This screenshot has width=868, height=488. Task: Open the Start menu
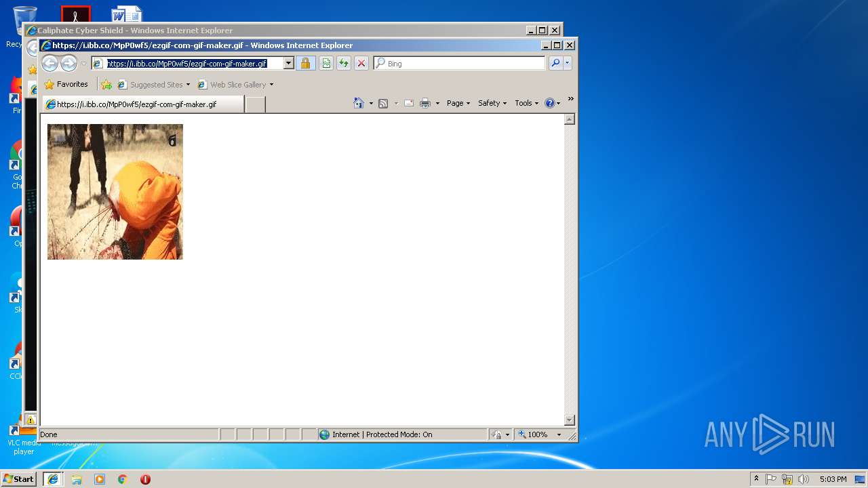(x=19, y=479)
